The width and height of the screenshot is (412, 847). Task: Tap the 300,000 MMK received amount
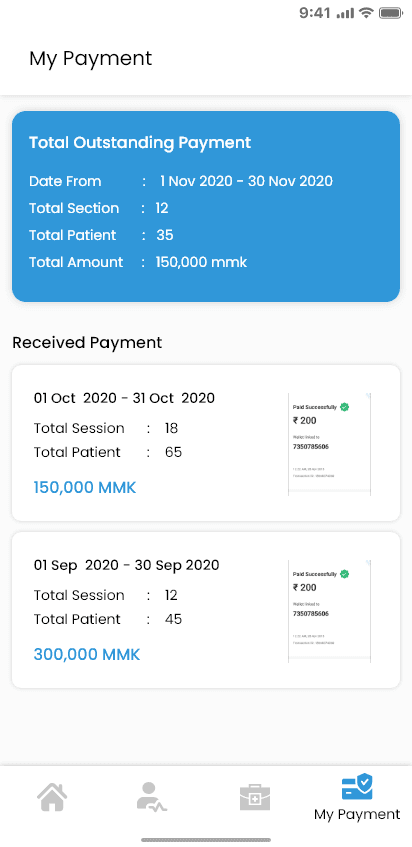(87, 655)
